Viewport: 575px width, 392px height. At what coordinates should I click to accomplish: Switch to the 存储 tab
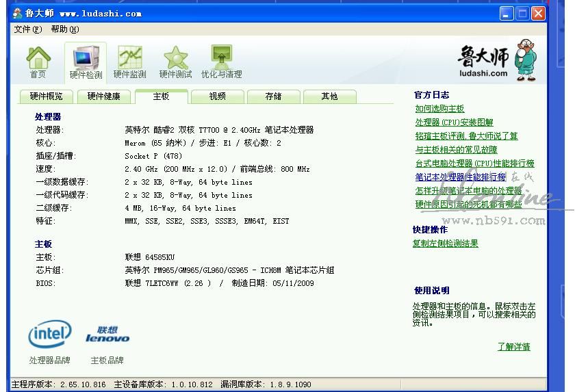point(274,96)
